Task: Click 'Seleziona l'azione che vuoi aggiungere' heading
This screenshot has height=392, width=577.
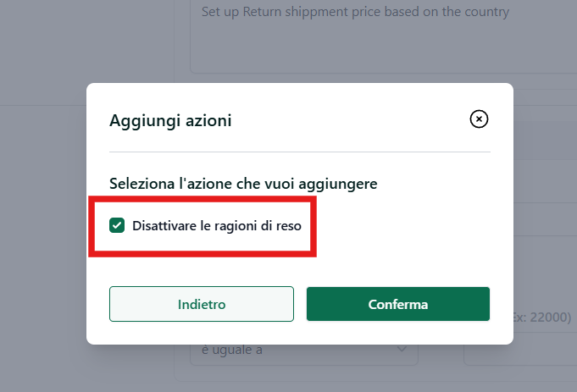Action: (x=243, y=184)
